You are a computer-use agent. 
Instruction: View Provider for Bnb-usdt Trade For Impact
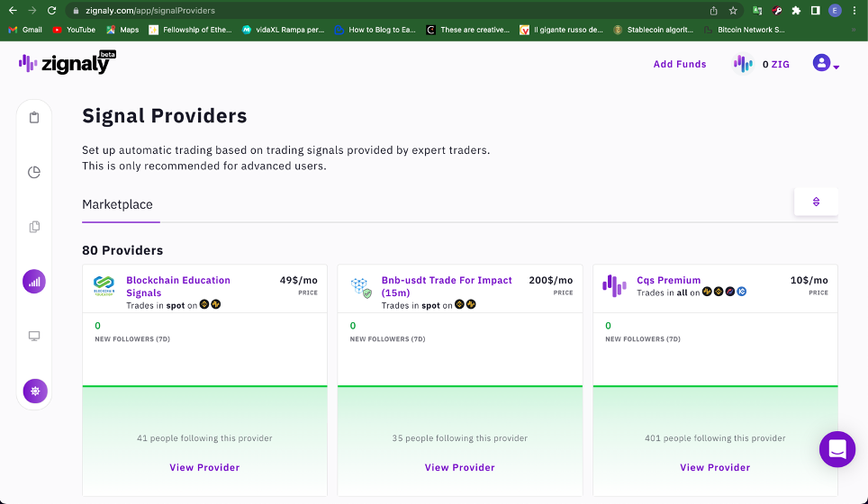coord(459,467)
